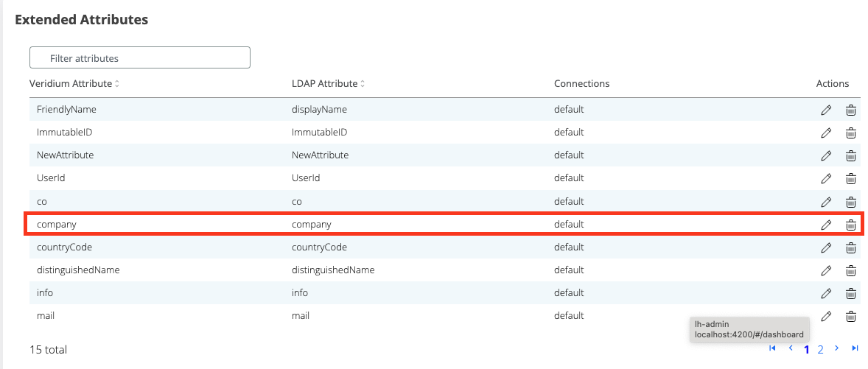Edit the FriendlyName attribute row

coord(826,110)
